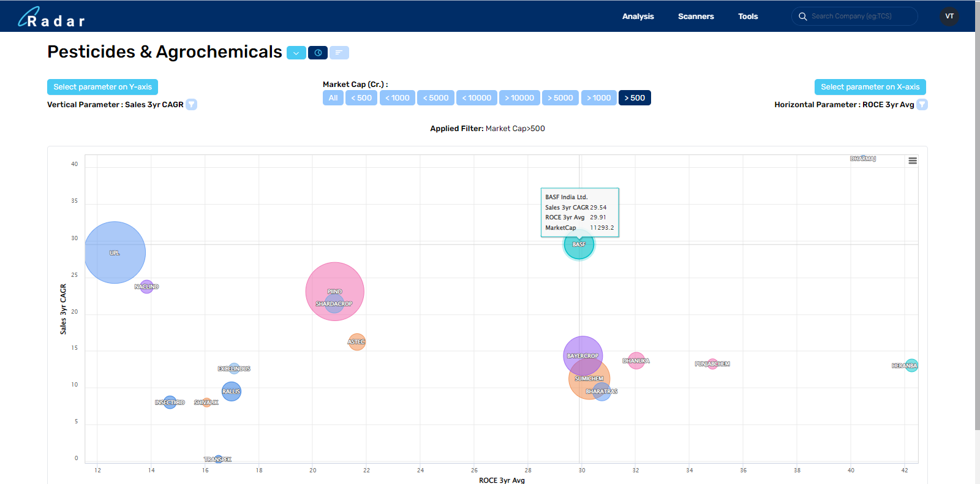This screenshot has width=980, height=484.
Task: Open the VT user avatar menu
Action: pyautogui.click(x=949, y=17)
